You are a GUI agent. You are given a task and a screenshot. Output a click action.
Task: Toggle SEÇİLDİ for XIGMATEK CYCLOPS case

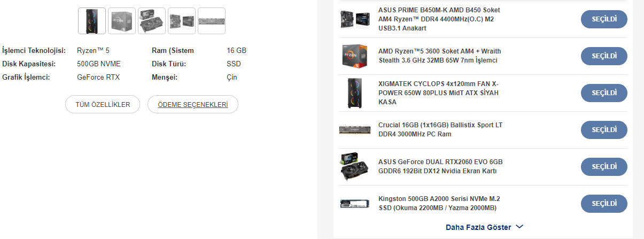pyautogui.click(x=604, y=93)
